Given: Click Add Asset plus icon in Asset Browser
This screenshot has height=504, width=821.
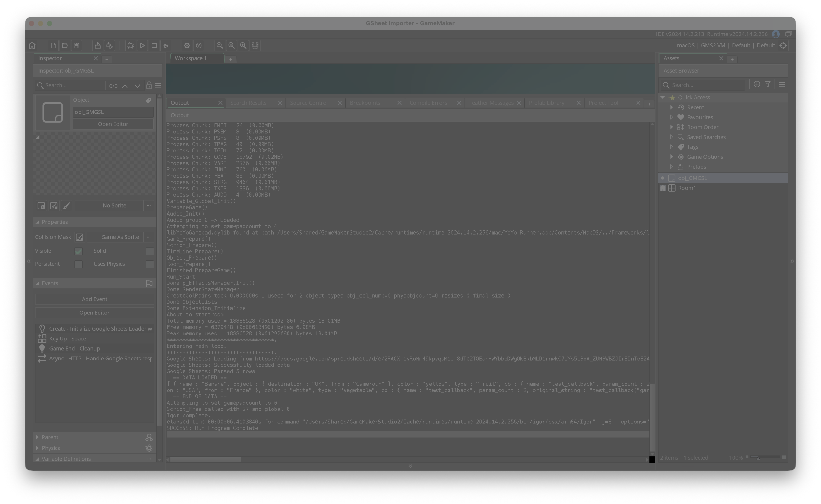Looking at the screenshot, I should [757, 84].
